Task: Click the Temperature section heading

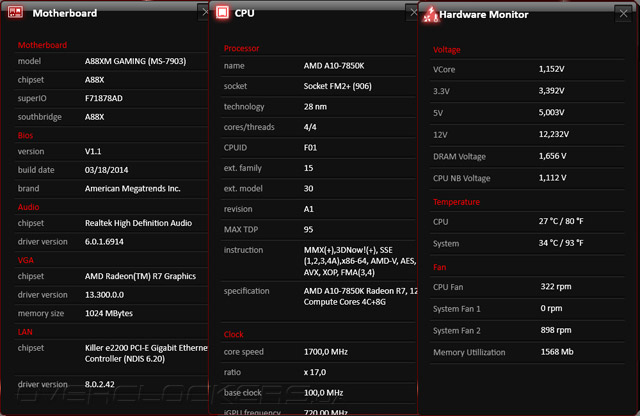Action: click(456, 202)
